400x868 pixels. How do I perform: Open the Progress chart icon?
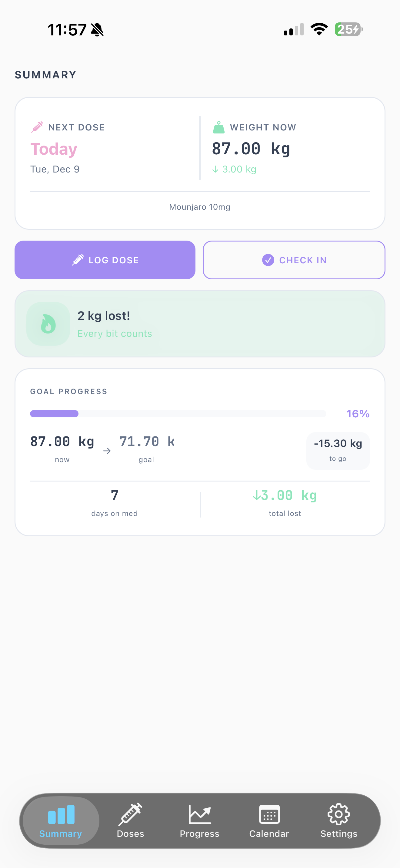[199, 814]
